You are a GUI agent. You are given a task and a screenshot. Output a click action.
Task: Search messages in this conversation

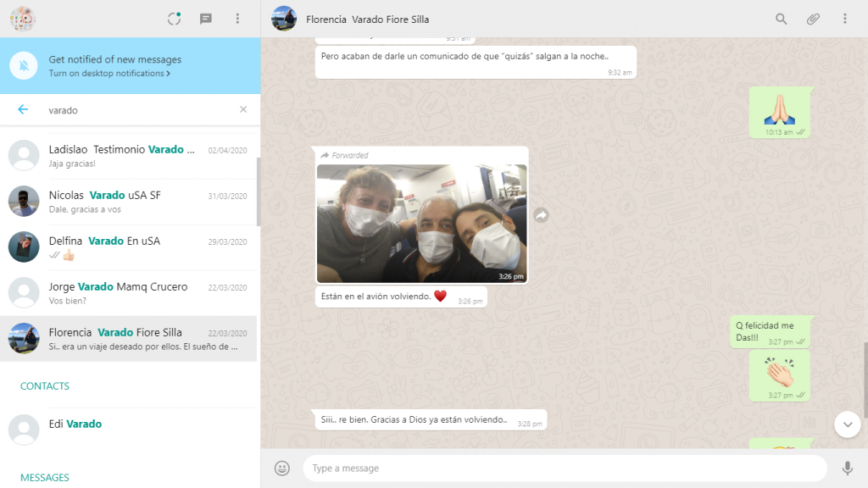coord(781,19)
